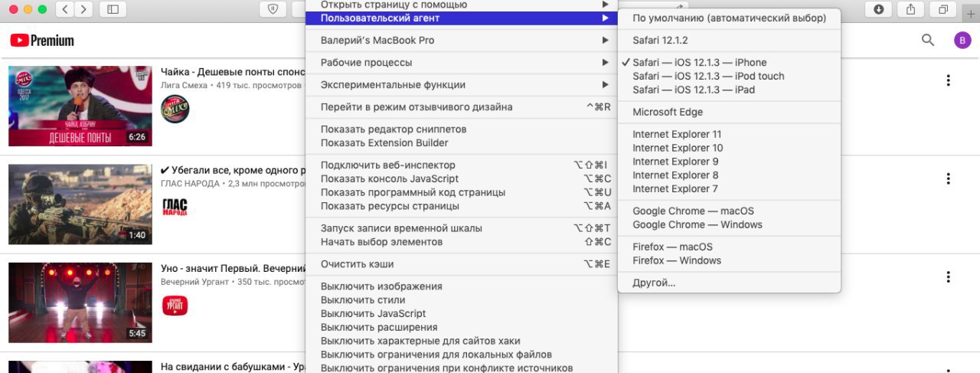Viewport: 980px width, 373px height.
Task: Go forward with Safari forward arrow
Action: click(83, 9)
